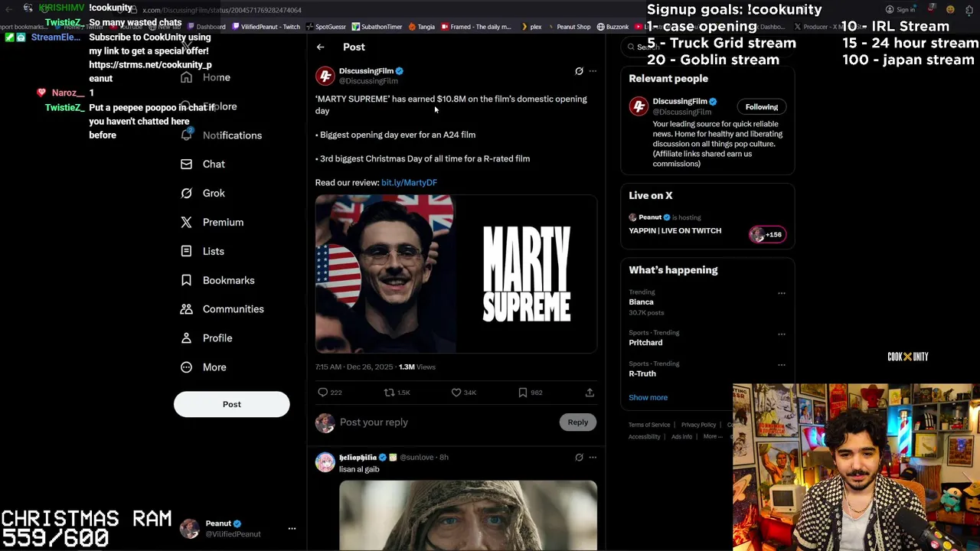Open options for the Bianca trend

(x=782, y=293)
